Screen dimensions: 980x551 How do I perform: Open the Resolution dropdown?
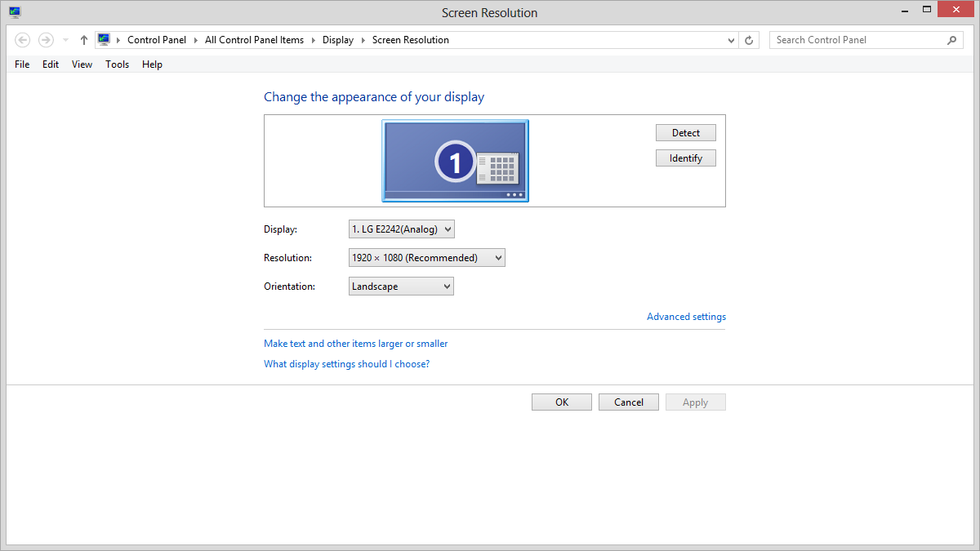(427, 258)
